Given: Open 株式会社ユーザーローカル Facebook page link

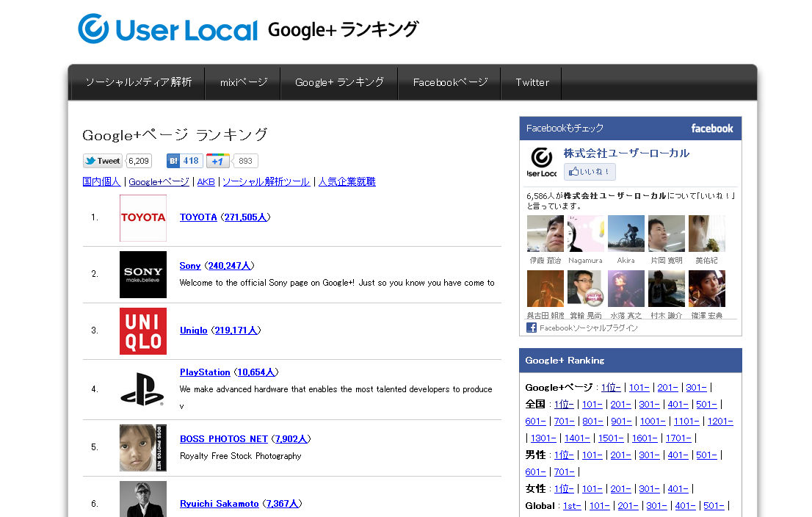Looking at the screenshot, I should point(626,153).
